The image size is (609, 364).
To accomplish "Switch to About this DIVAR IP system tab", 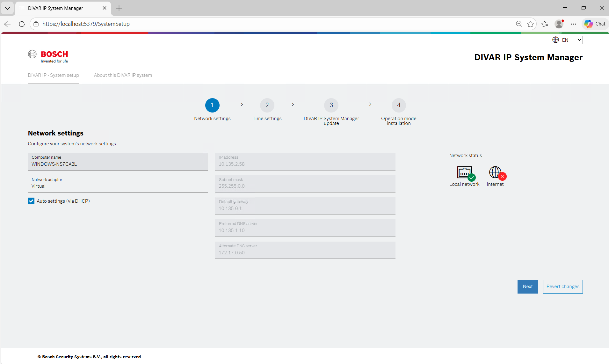I will point(123,75).
